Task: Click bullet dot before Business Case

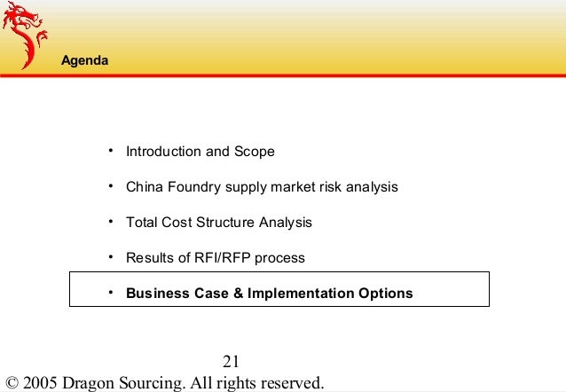Action: (x=111, y=293)
